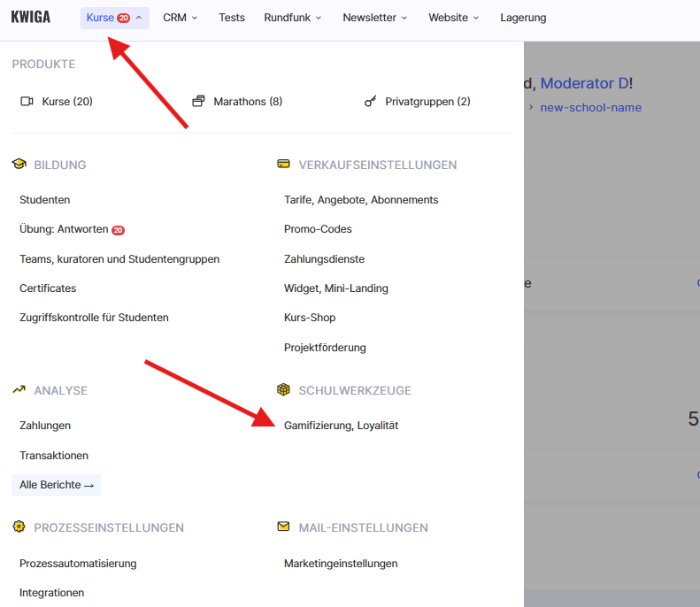Click the Schulwerkzeuge cube icon
Screen dimensions: 700x607
click(284, 390)
